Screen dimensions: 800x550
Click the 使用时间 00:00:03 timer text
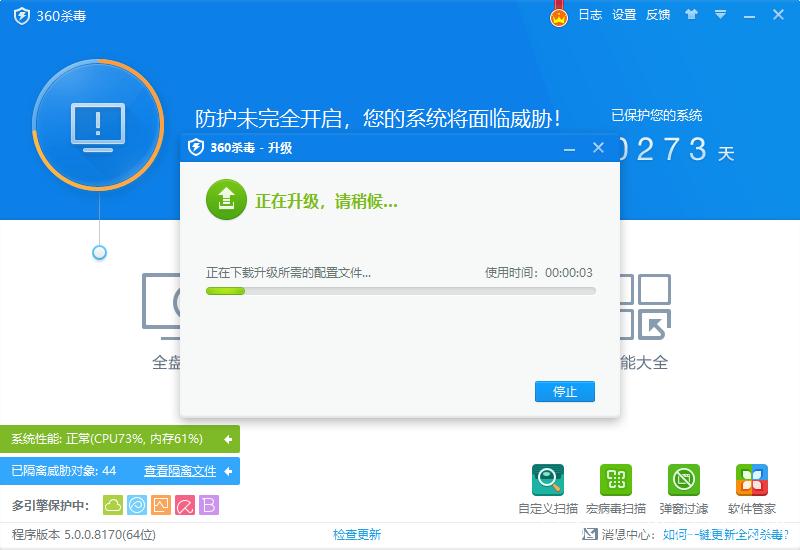(x=539, y=273)
